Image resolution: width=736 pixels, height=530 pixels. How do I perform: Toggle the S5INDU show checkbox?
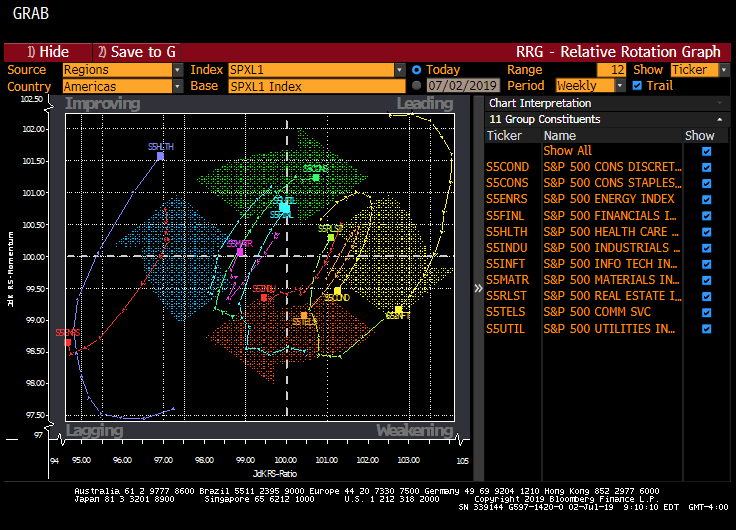pos(706,248)
